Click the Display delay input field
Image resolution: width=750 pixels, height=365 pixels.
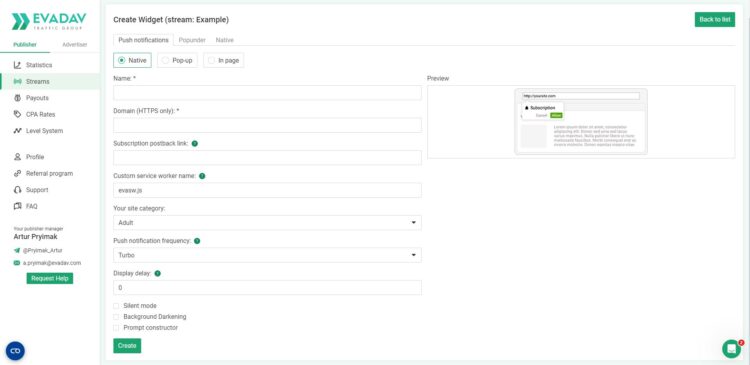[267, 288]
